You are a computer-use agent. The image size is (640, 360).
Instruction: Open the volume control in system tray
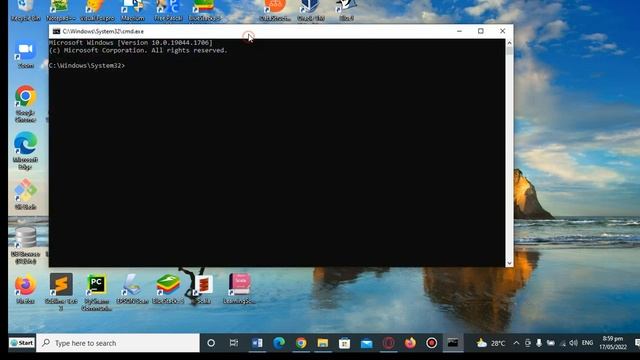click(x=573, y=343)
